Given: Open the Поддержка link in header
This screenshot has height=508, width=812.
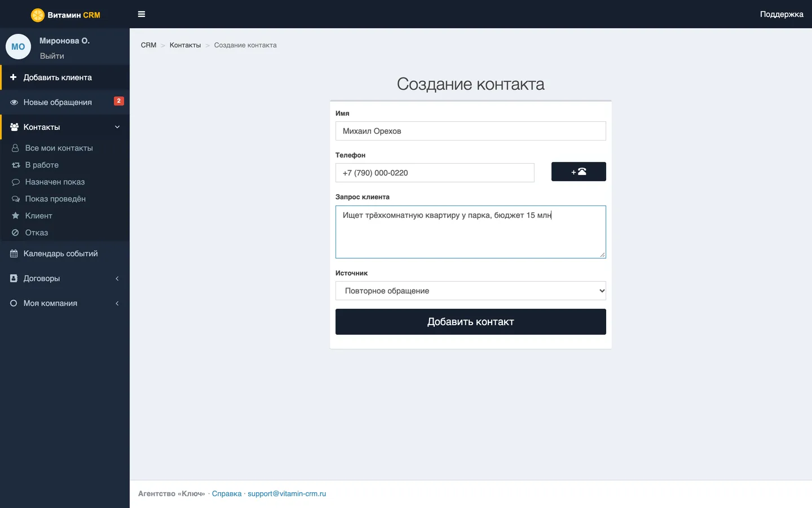Looking at the screenshot, I should [x=782, y=14].
